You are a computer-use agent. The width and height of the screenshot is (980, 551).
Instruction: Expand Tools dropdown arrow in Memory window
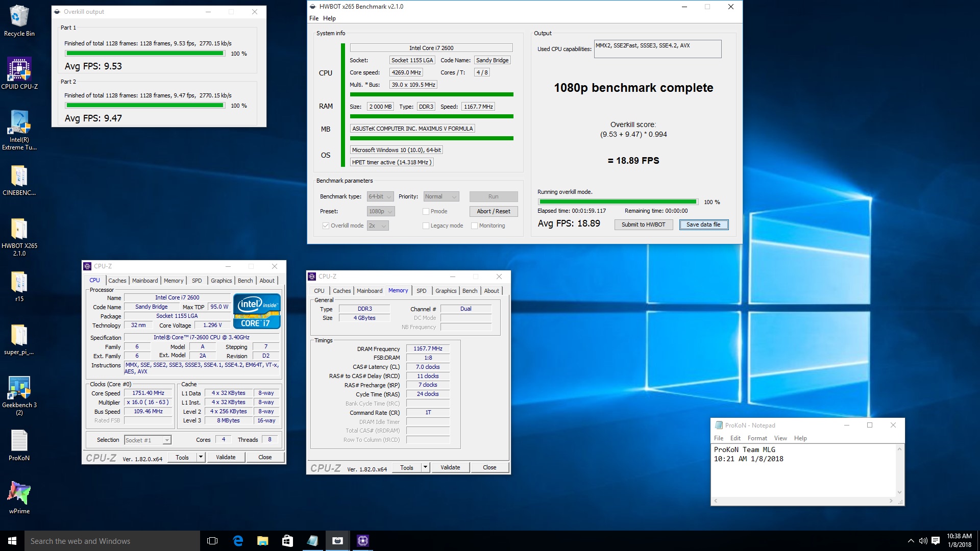425,467
